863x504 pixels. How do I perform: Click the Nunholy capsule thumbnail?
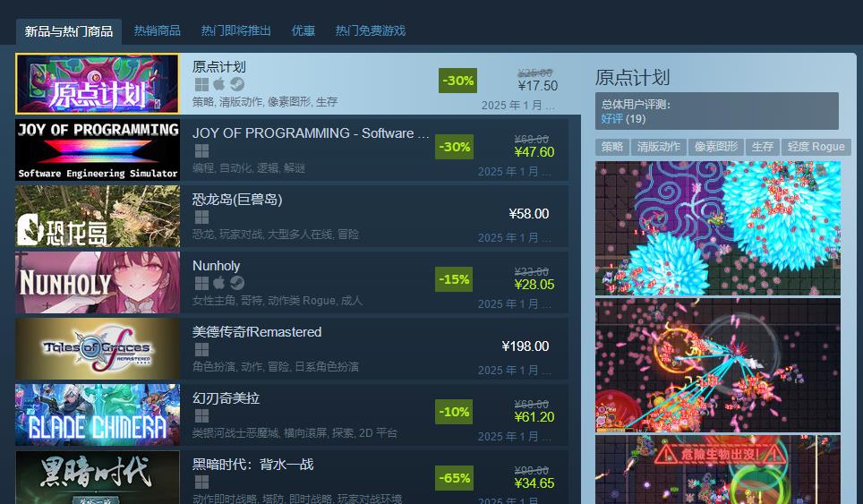click(98, 283)
